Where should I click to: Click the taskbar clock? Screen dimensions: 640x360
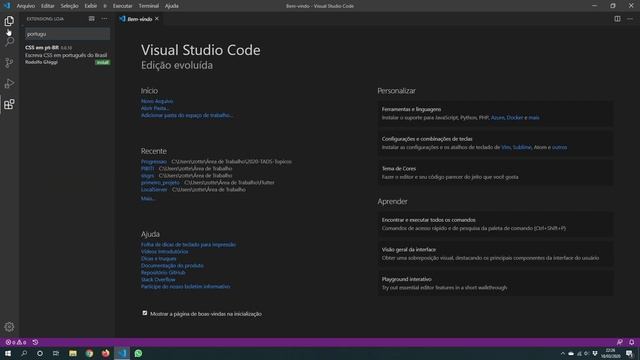pyautogui.click(x=611, y=353)
